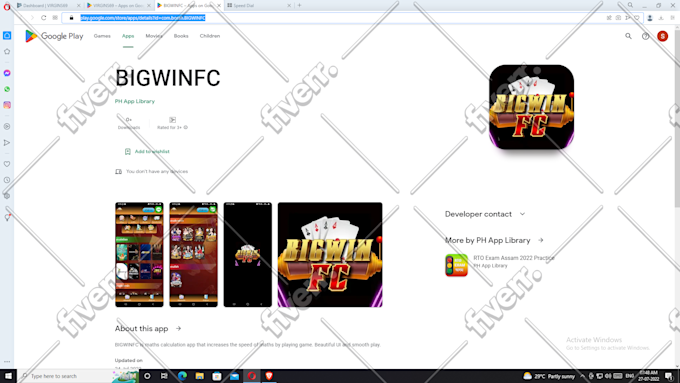Expand the Developer contact section
The width and height of the screenshot is (680, 383).
(x=485, y=214)
